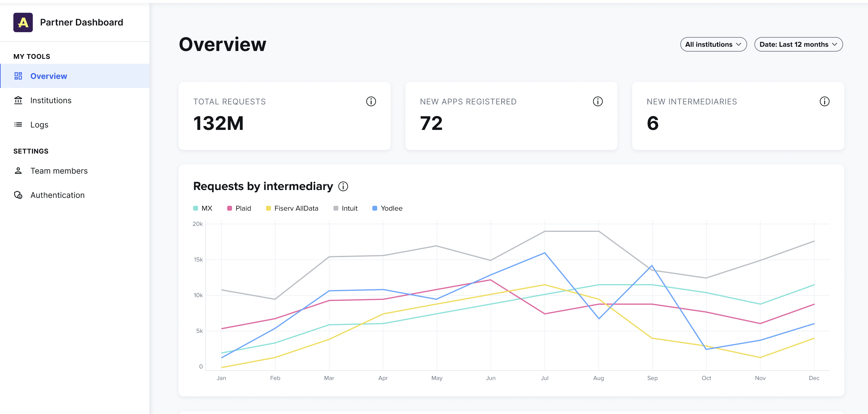Select the Overview grid icon in sidebar
The image size is (868, 414).
point(18,76)
